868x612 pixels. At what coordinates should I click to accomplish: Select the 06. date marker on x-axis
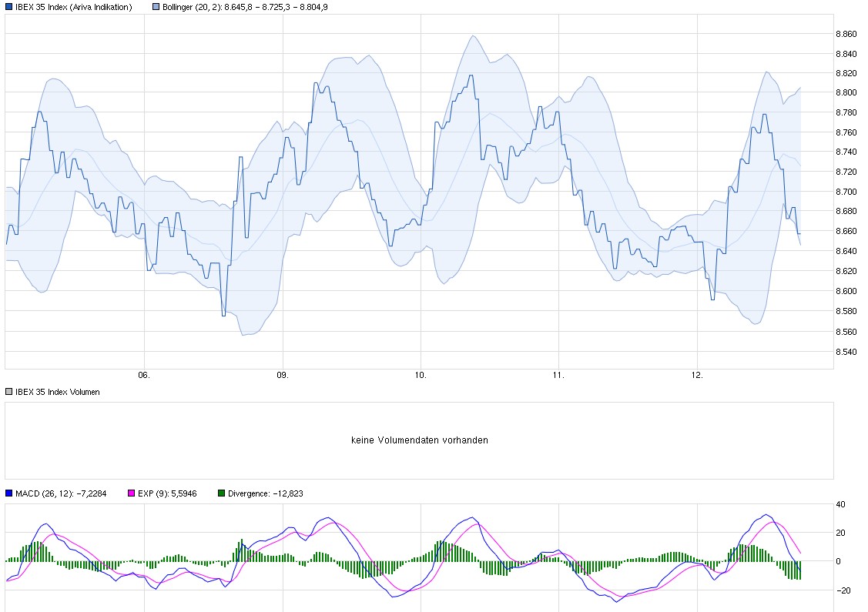click(x=143, y=376)
